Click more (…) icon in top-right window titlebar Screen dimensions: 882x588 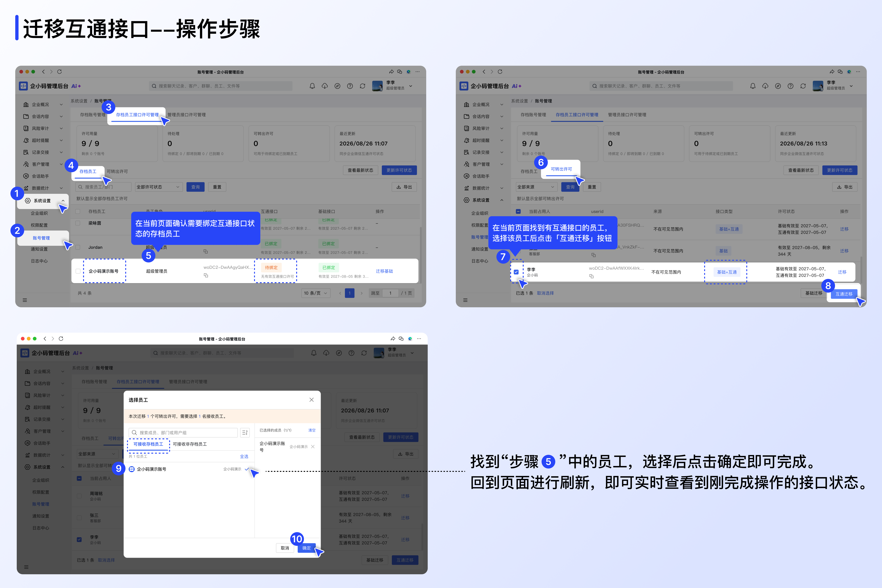[858, 72]
